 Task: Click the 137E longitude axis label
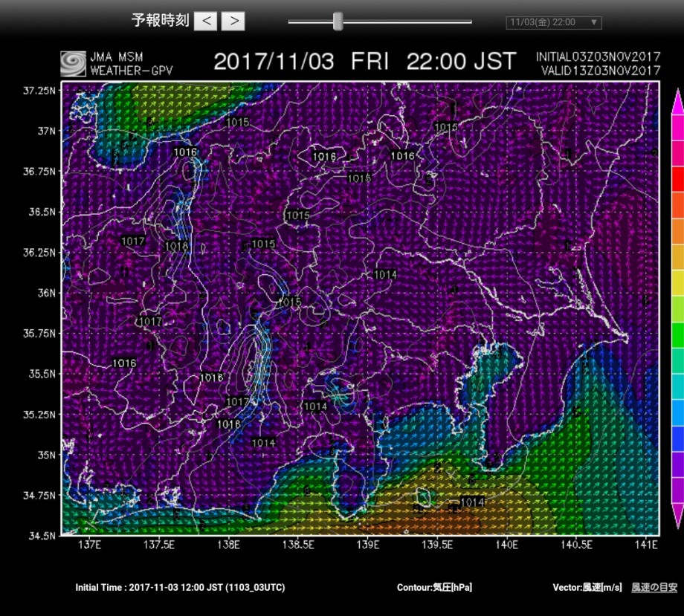tap(89, 545)
